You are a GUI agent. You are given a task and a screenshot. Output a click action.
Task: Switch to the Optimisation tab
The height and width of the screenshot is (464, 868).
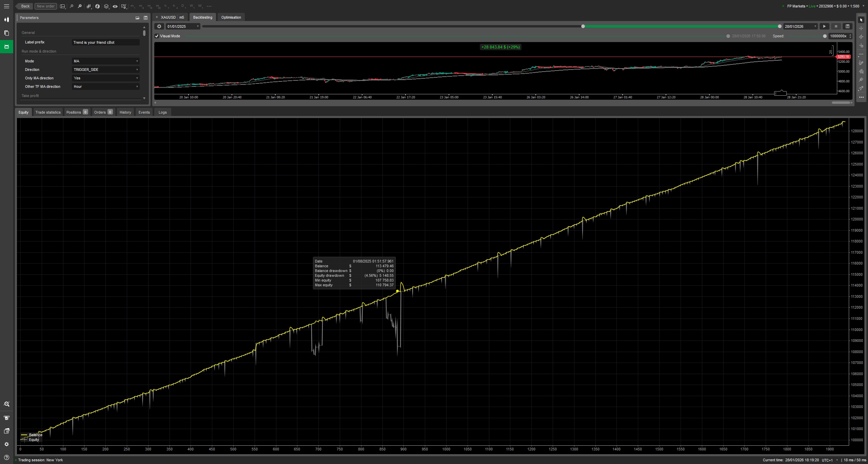pyautogui.click(x=231, y=17)
